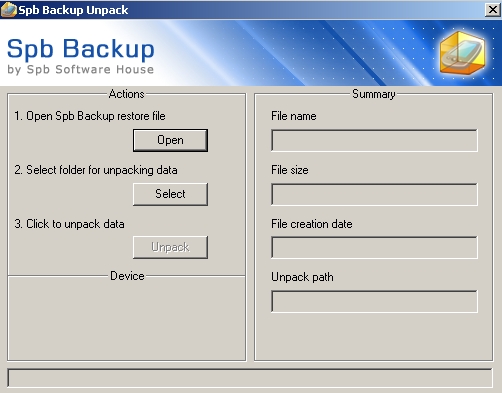
Task: Click the "Actions" group label
Action: point(127,94)
